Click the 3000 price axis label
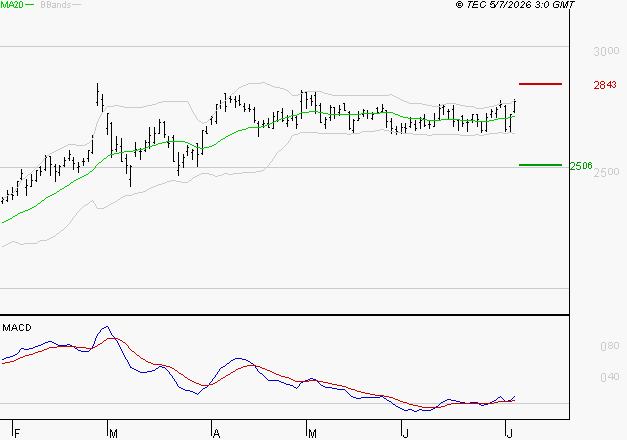This screenshot has height=440, width=627. (x=606, y=51)
